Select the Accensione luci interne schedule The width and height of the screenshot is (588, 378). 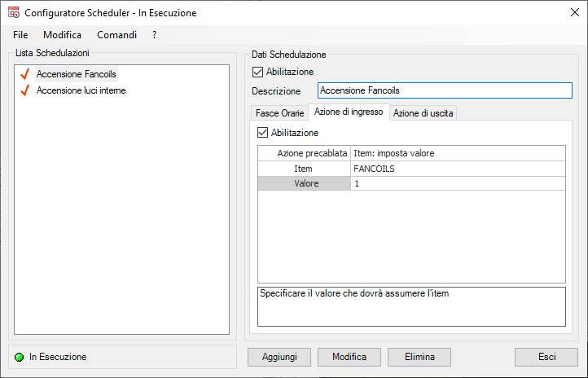(x=81, y=90)
